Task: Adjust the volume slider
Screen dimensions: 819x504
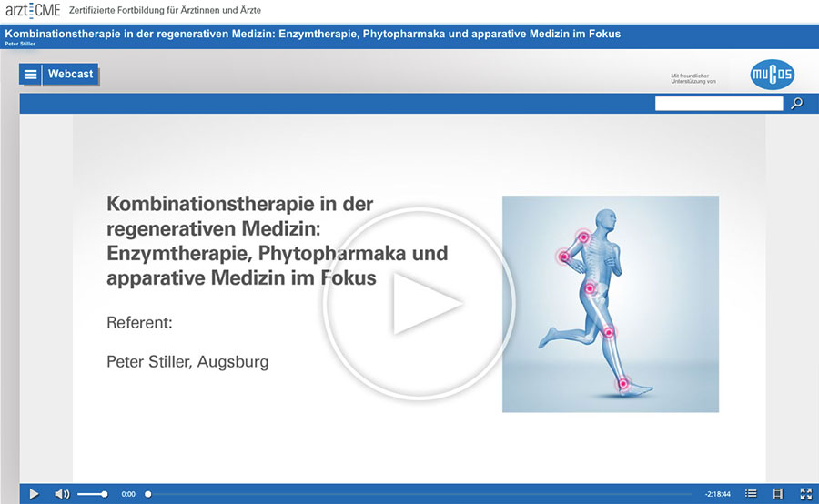Action: click(92, 494)
